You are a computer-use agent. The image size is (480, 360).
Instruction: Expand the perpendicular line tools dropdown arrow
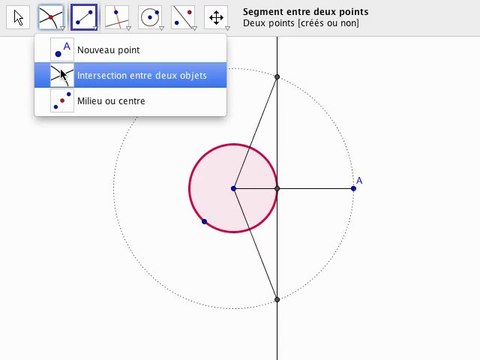tap(128, 28)
